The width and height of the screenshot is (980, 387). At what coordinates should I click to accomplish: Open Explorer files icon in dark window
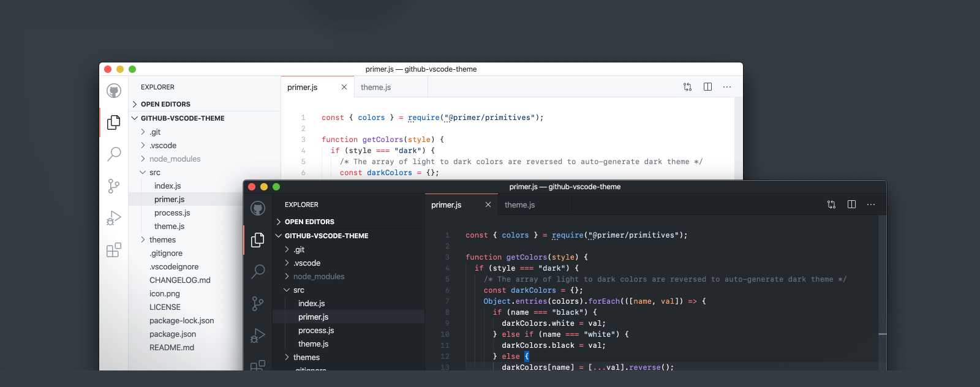click(x=258, y=240)
